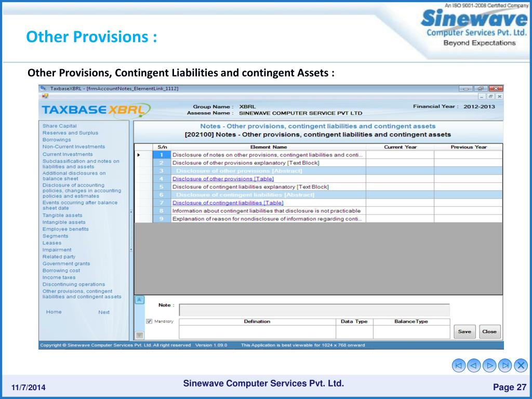Click the Current Year column header

click(x=400, y=147)
